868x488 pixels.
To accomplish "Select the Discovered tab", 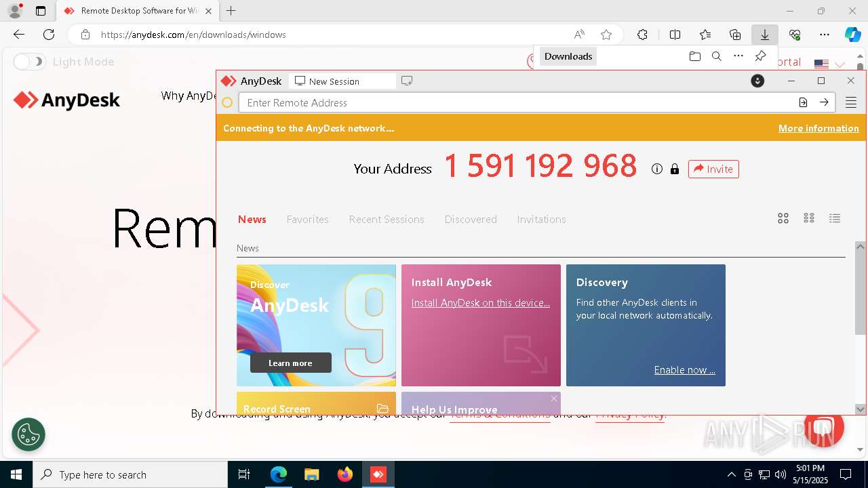I will (x=471, y=219).
